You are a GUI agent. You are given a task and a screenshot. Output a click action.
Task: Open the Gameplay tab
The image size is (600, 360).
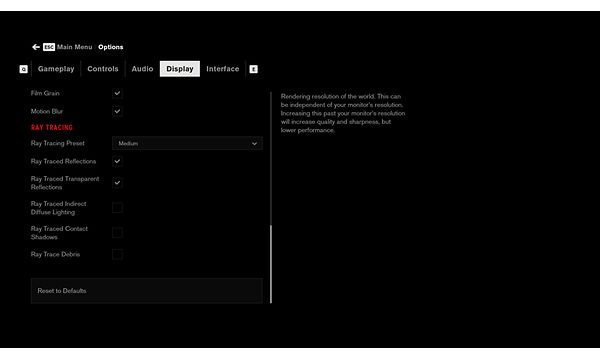[56, 69]
